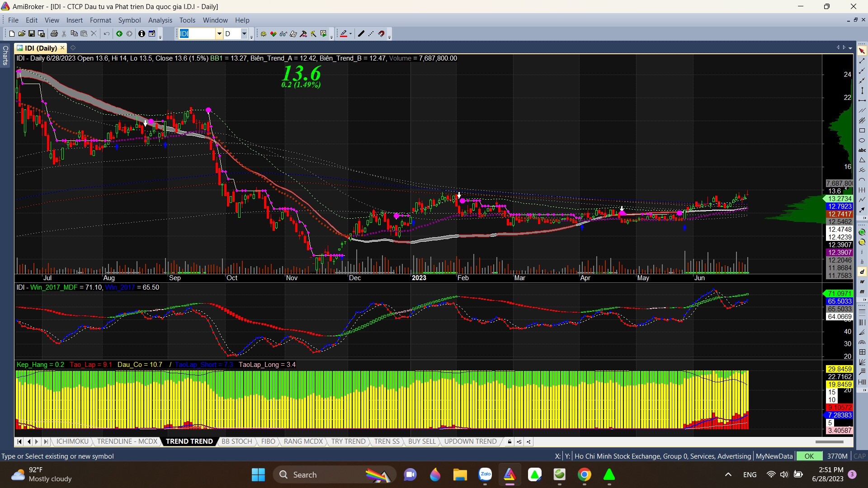
Task: Click the symbol input field IDI
Action: tap(197, 33)
